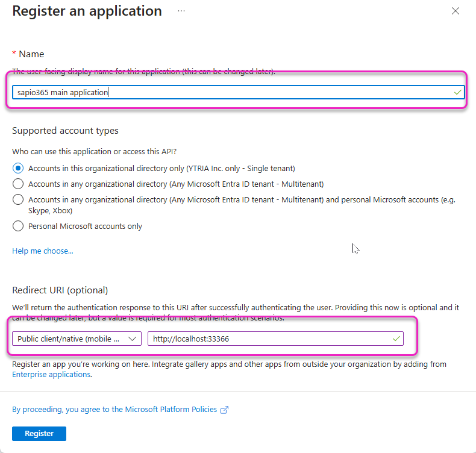
Task: Click the ellipsis more options icon
Action: point(181,11)
